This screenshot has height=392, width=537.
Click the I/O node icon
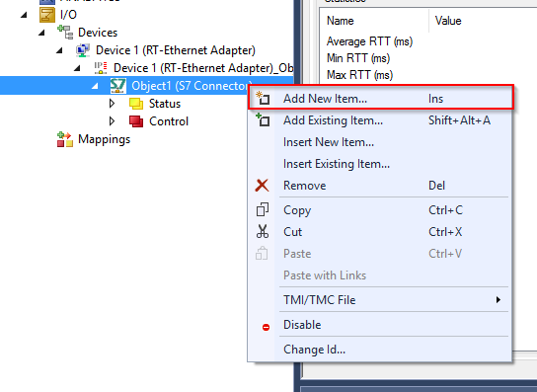click(x=47, y=15)
